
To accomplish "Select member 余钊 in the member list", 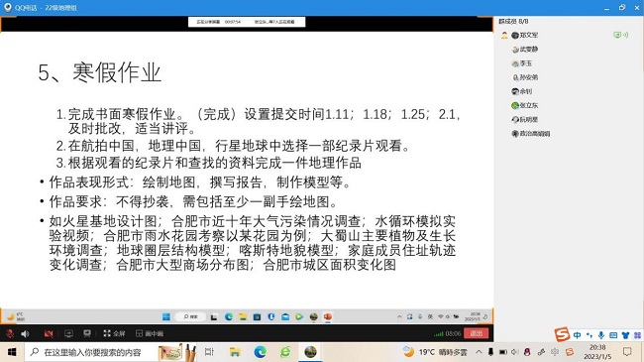I will 521,91.
